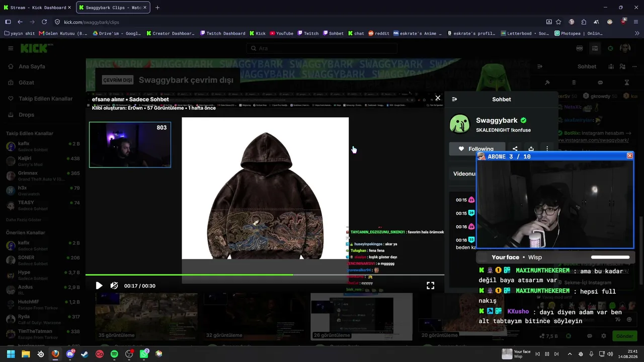Close the clip viewer with the X

[x=438, y=98]
